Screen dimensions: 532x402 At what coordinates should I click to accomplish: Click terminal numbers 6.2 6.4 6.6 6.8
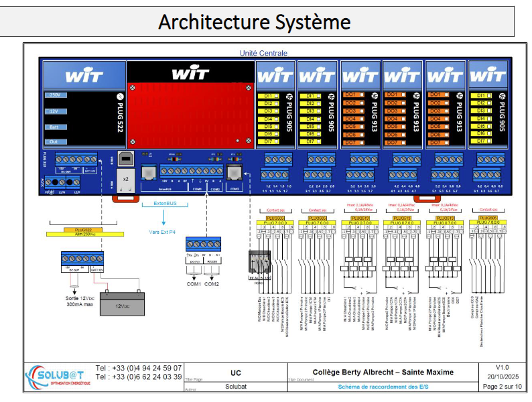490,186
